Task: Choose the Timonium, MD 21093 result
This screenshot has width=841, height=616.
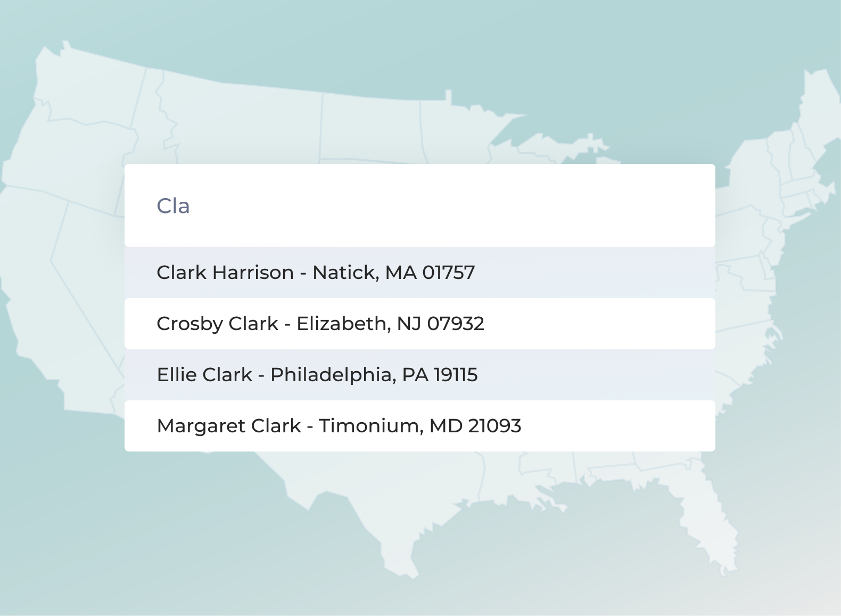Action: 419,426
